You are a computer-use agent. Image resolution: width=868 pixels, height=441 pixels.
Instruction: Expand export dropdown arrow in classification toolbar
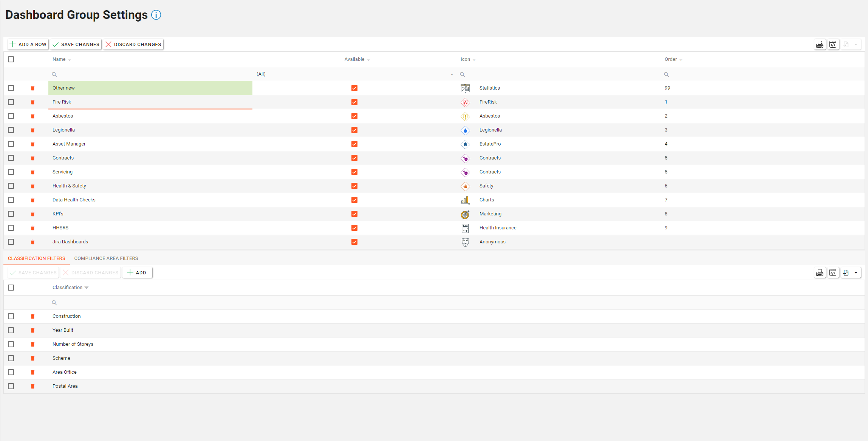(x=856, y=273)
